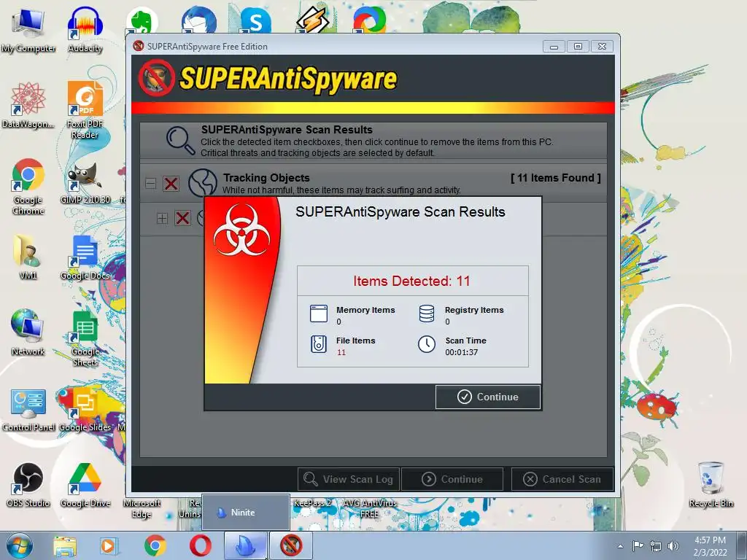This screenshot has width=747, height=560.
Task: Open Windows Explorer from the taskbar
Action: (65, 545)
